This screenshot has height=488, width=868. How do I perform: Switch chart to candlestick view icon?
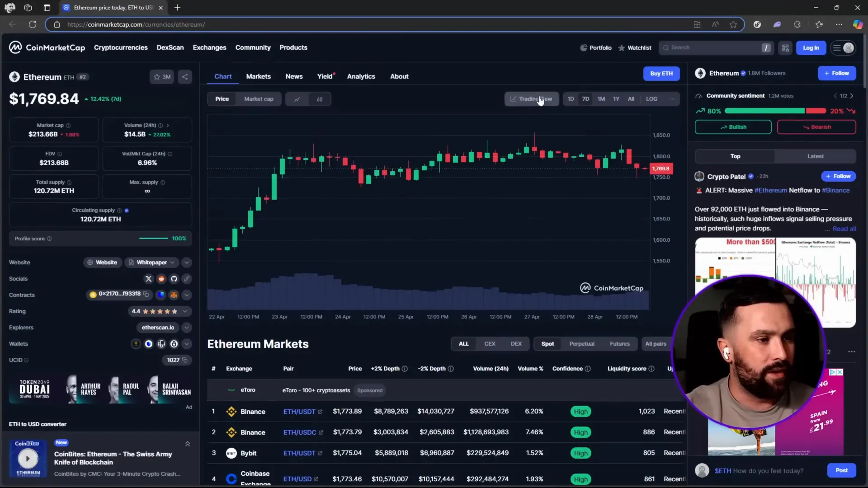(x=320, y=99)
